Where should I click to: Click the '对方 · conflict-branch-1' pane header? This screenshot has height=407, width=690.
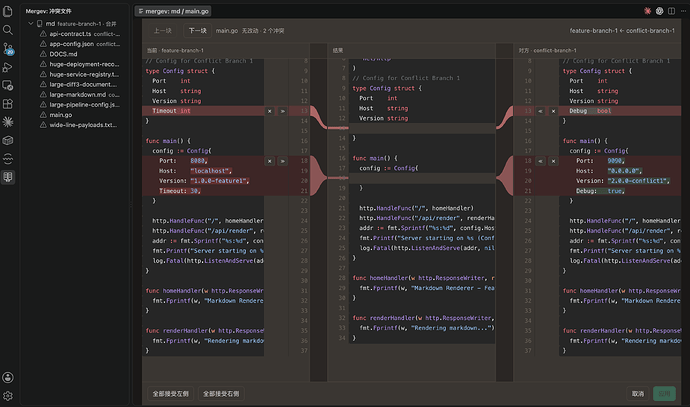[x=547, y=51]
